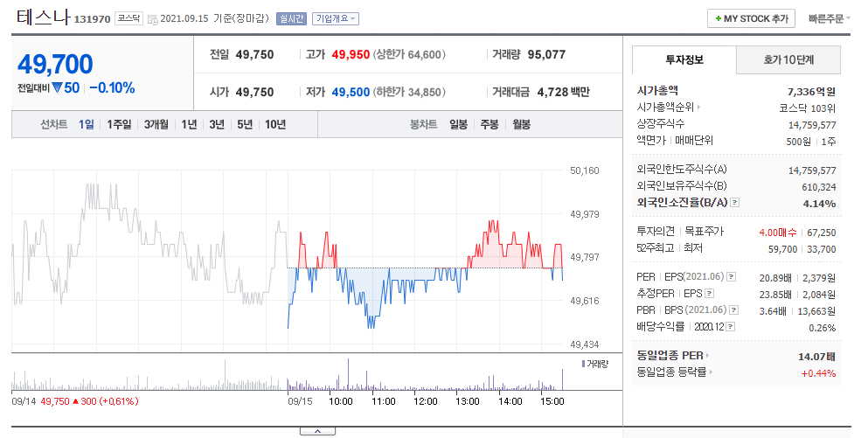The height and width of the screenshot is (438, 868).
Task: Click the 15:00 time marker on chart
Action: click(552, 401)
